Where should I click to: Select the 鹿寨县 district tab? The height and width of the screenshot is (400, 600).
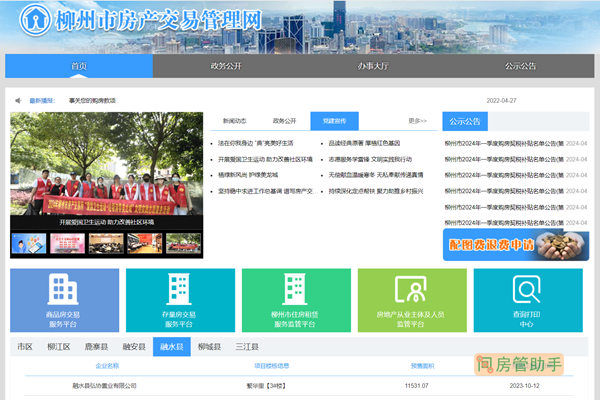[96, 347]
